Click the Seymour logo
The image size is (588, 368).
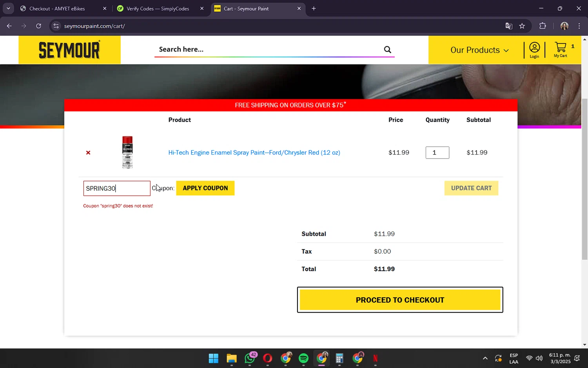pos(69,50)
